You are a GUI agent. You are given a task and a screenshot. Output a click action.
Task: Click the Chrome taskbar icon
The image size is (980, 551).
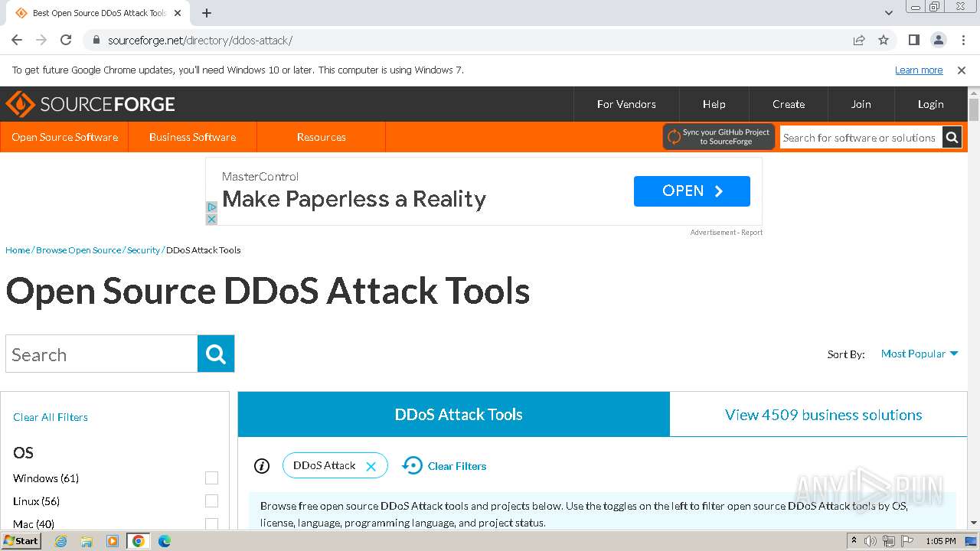click(139, 541)
